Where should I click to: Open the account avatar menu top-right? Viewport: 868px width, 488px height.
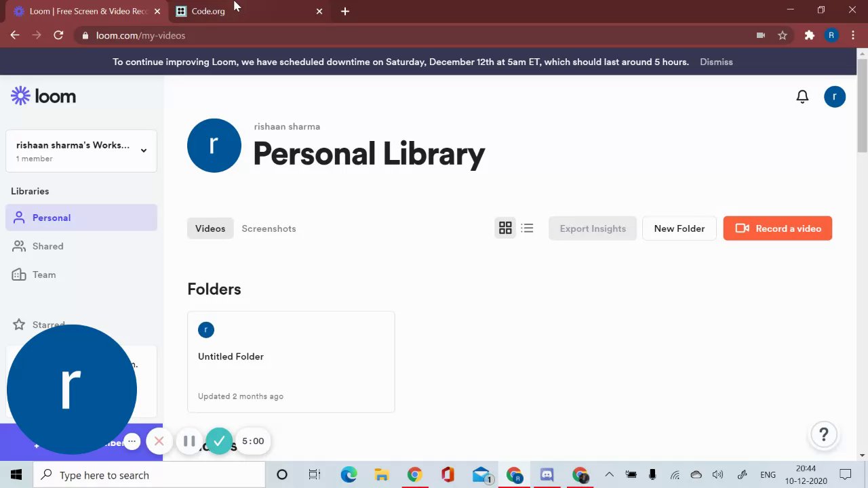pyautogui.click(x=835, y=97)
